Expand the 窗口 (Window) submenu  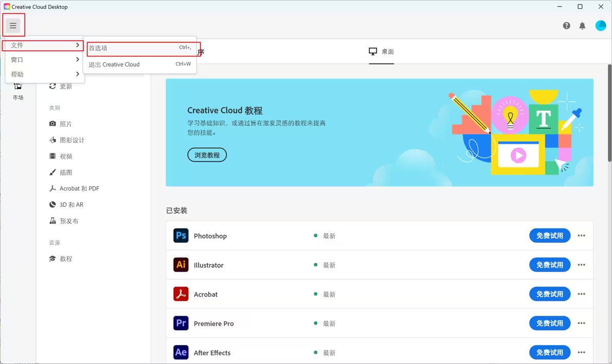tap(17, 60)
